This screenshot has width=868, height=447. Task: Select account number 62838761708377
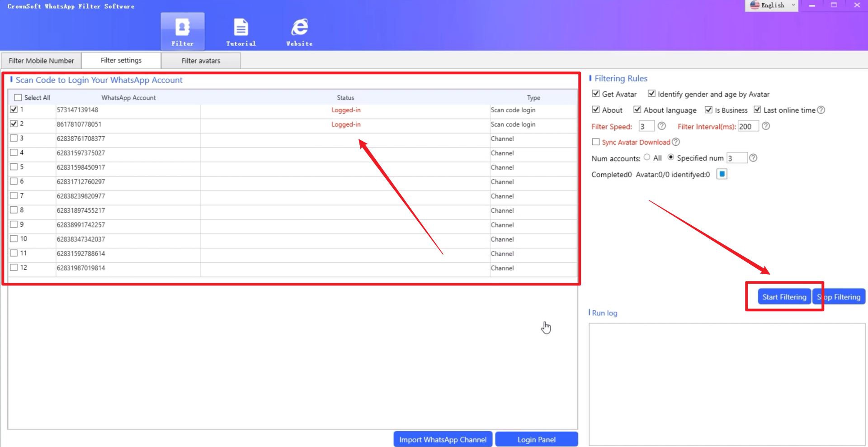(81, 138)
